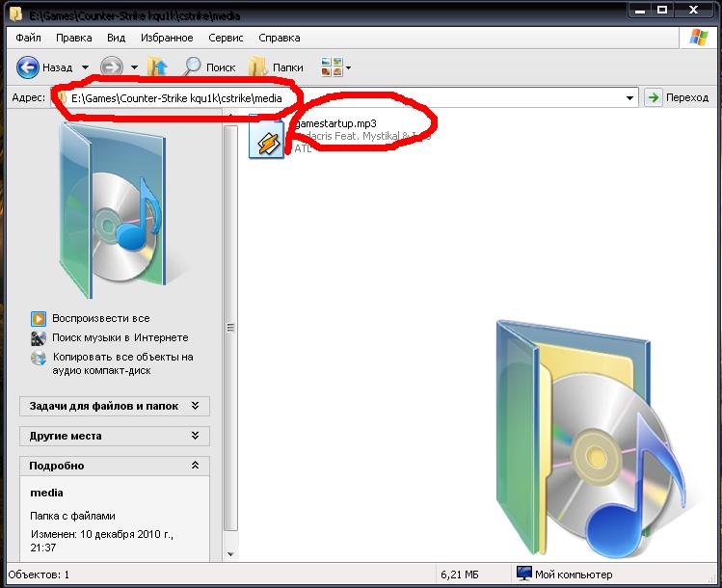Click the sidebar scrollbar down arrow
722x588 pixels.
230,554
